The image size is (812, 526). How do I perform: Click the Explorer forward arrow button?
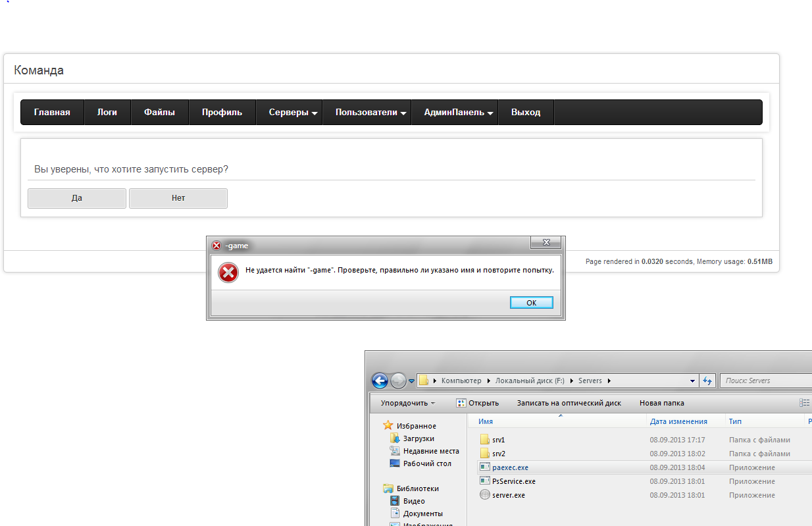tap(398, 381)
